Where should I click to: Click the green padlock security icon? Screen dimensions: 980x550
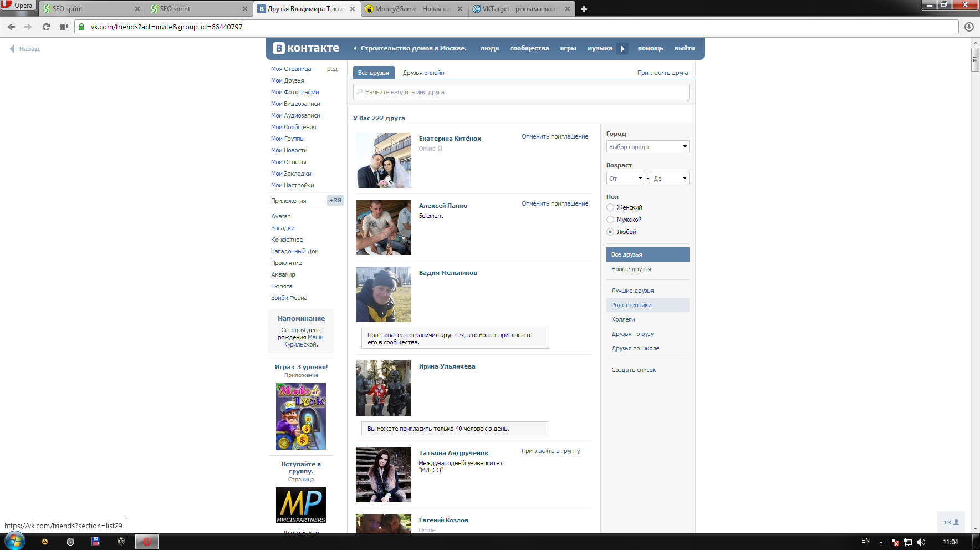click(x=81, y=27)
